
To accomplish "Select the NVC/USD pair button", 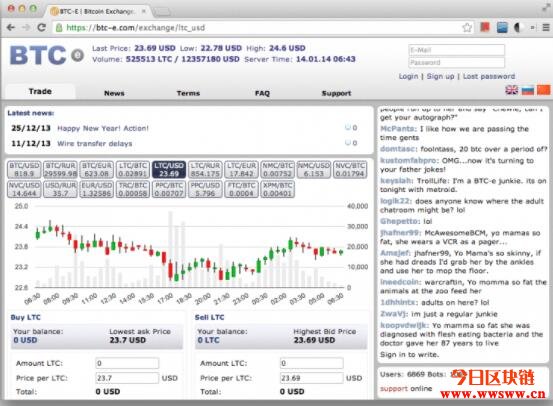I will point(24,189).
